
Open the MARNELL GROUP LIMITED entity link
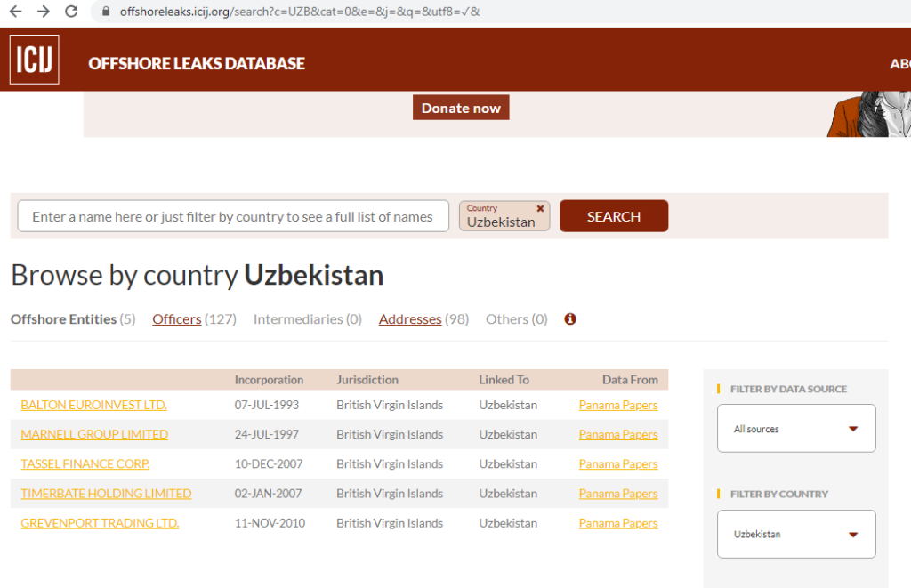pyautogui.click(x=94, y=434)
